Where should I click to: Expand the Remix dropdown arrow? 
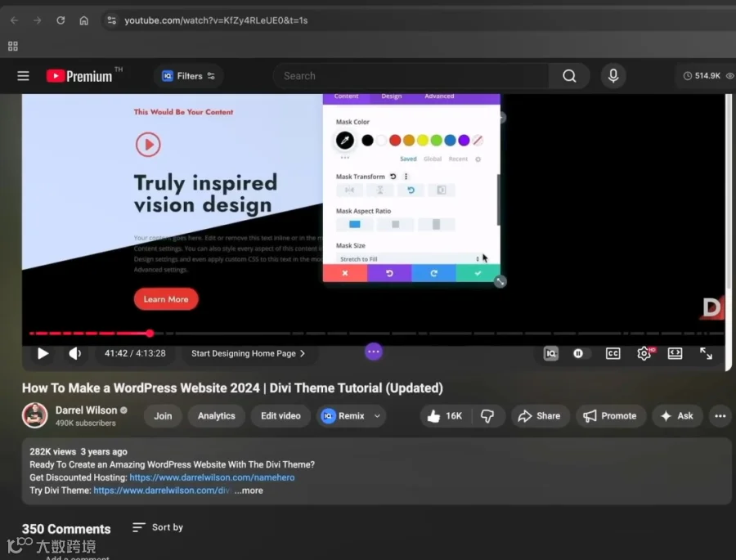[x=377, y=416]
